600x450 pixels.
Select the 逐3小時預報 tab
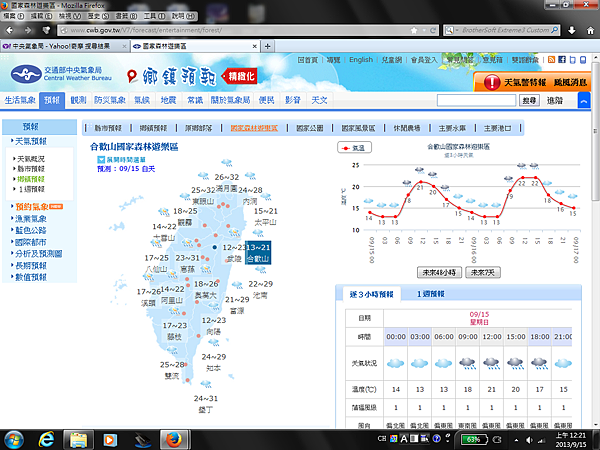[371, 294]
